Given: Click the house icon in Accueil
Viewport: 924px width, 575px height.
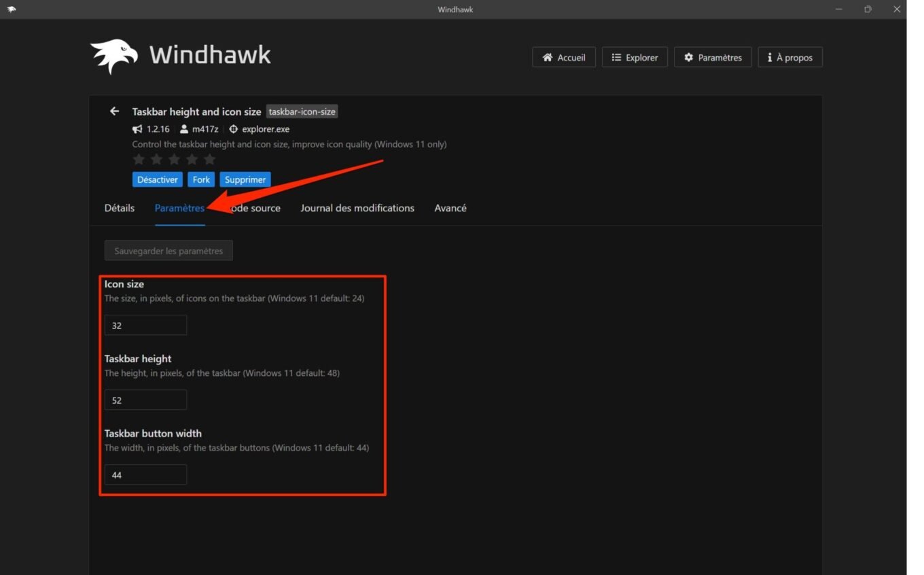Looking at the screenshot, I should 548,57.
